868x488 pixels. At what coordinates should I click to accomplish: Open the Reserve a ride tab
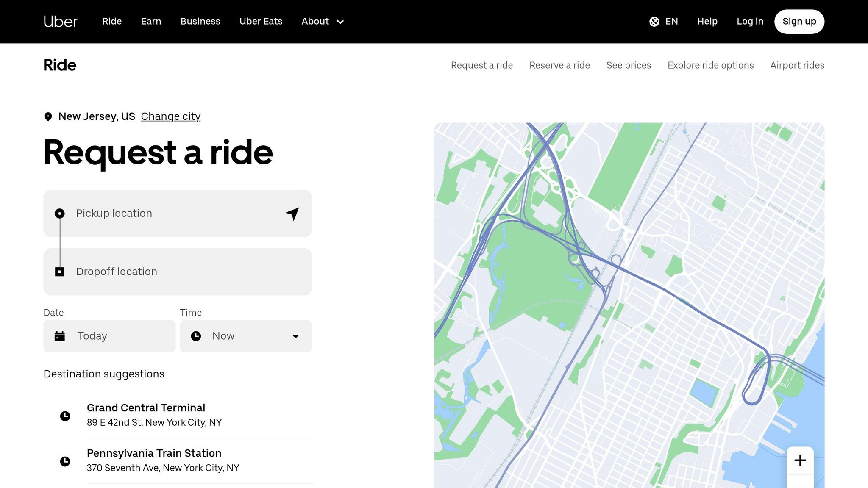coord(559,65)
